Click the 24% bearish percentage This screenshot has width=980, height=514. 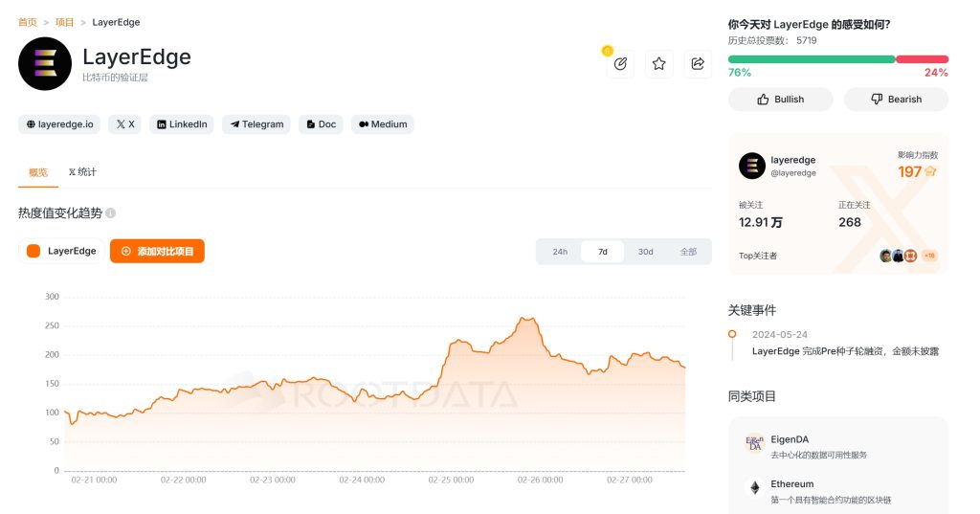[x=936, y=73]
